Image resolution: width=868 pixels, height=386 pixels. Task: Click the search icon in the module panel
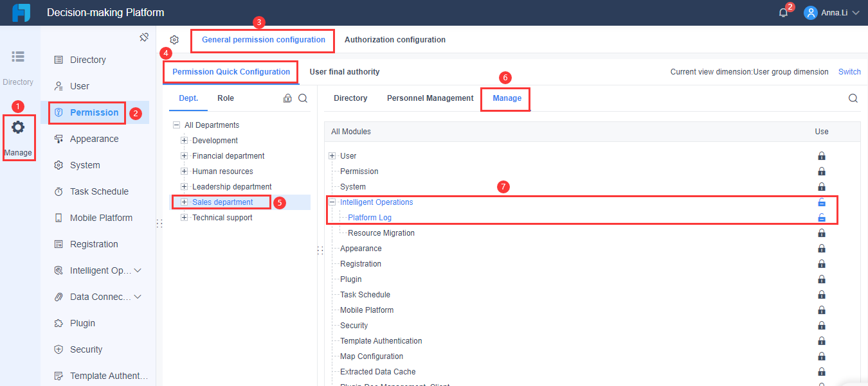click(853, 98)
